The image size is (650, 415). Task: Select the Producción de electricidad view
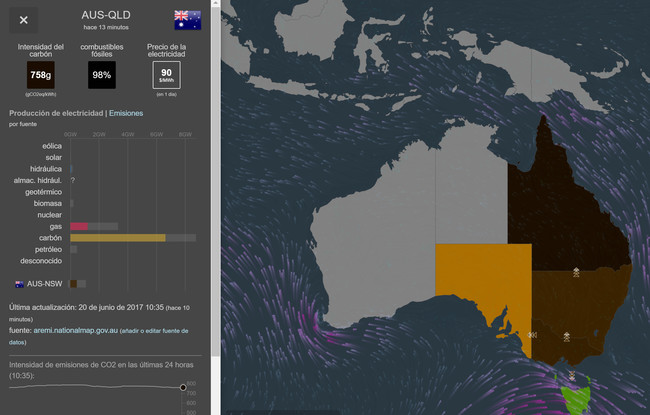point(56,113)
